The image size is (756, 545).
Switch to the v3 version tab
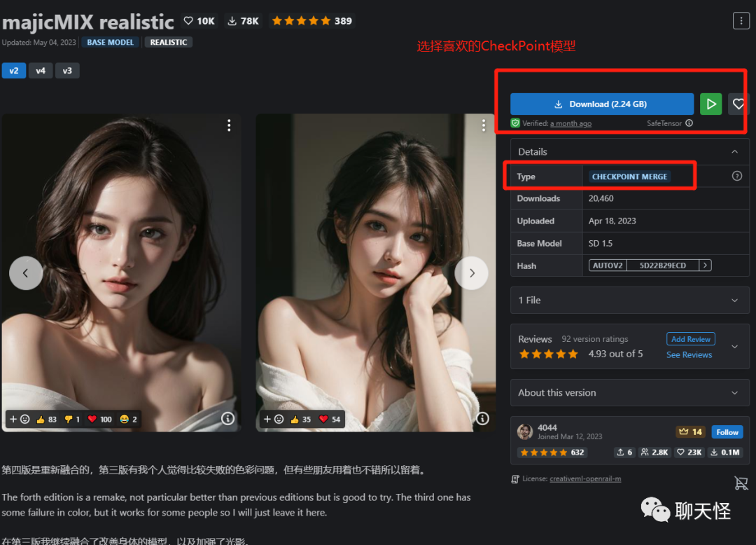67,71
